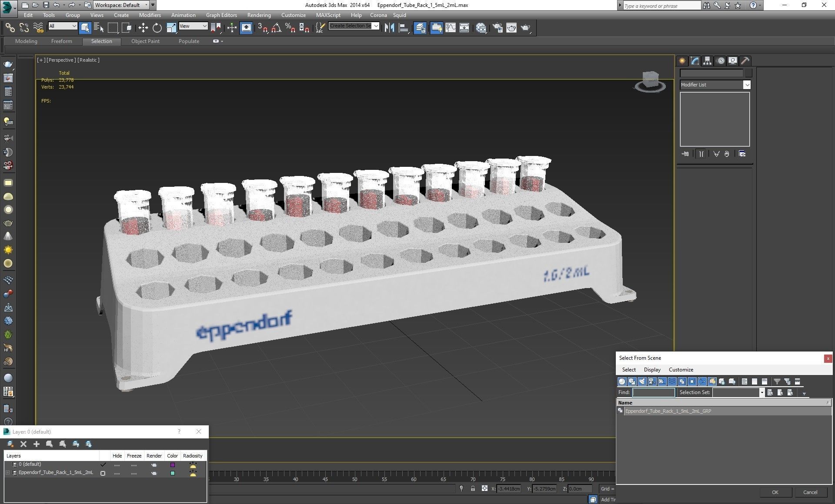Click the Find field in Select From Scene

point(653,392)
